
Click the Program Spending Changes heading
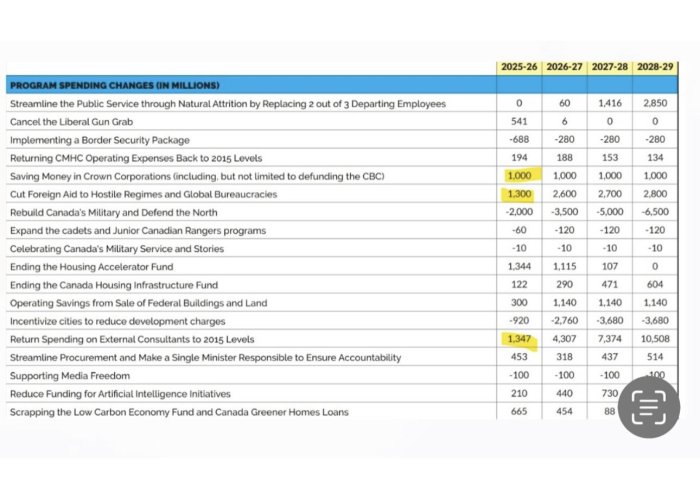click(114, 85)
